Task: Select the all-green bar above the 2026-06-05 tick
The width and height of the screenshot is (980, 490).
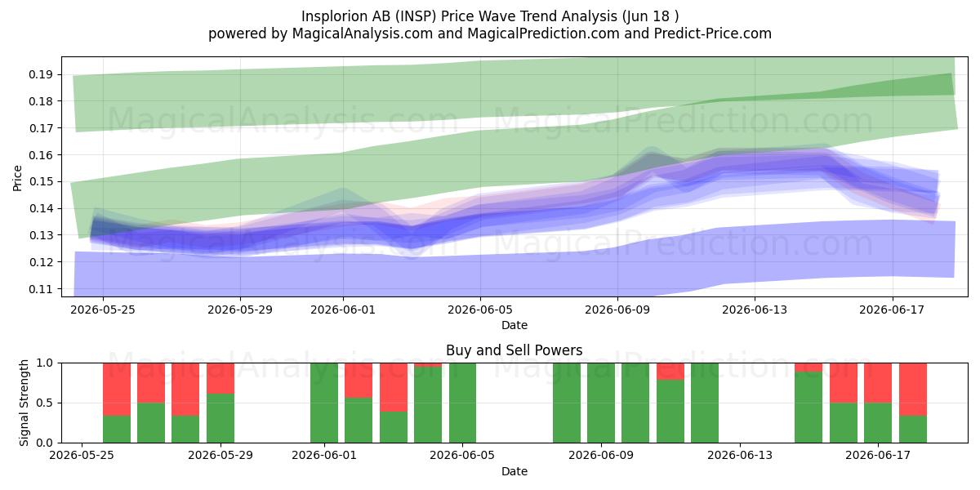Action: (x=463, y=403)
